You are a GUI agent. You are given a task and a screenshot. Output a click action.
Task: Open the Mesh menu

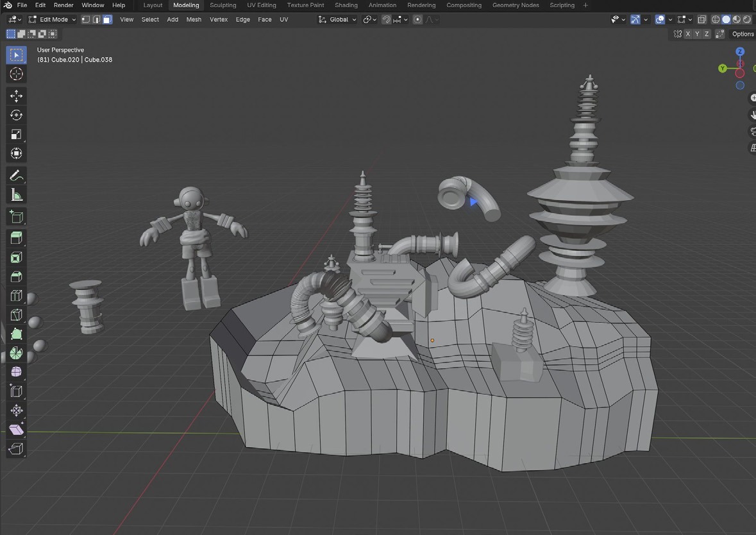(x=194, y=19)
